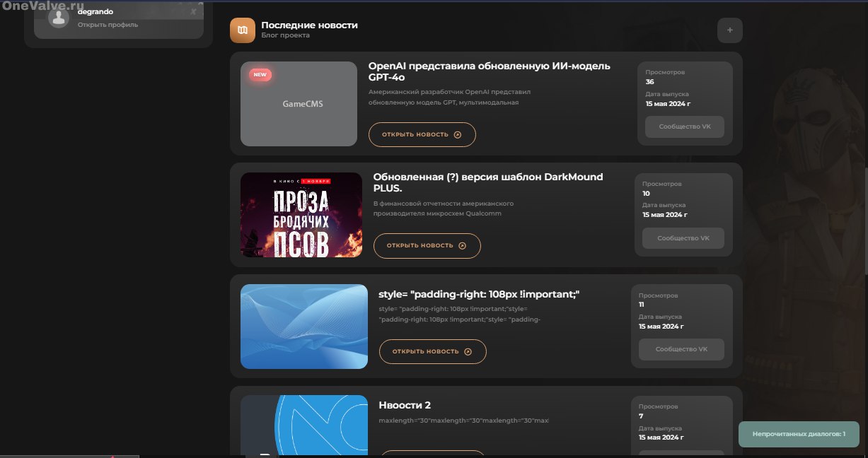The height and width of the screenshot is (458, 868).
Task: Open Сообщество VK on the padding-right card
Action: point(681,349)
